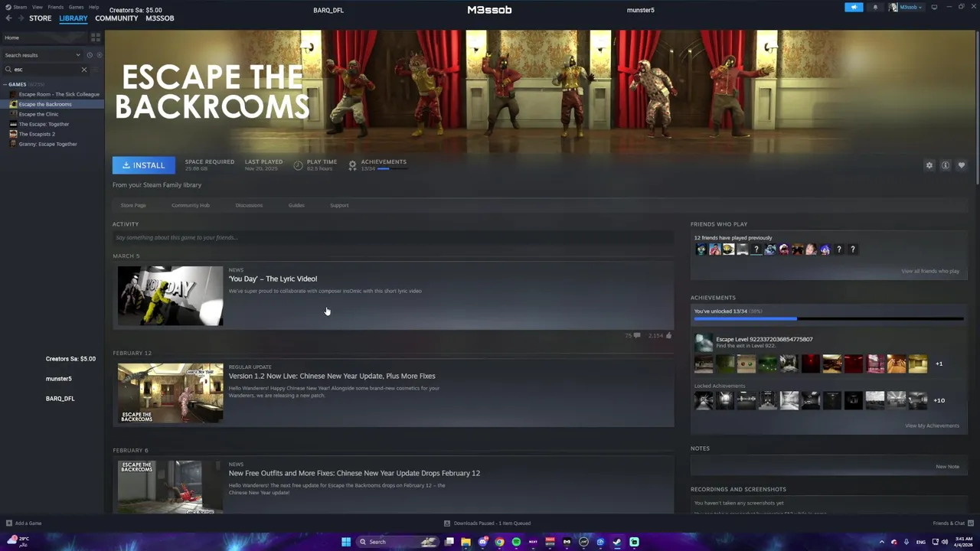
Task: Open the Support link
Action: point(339,205)
